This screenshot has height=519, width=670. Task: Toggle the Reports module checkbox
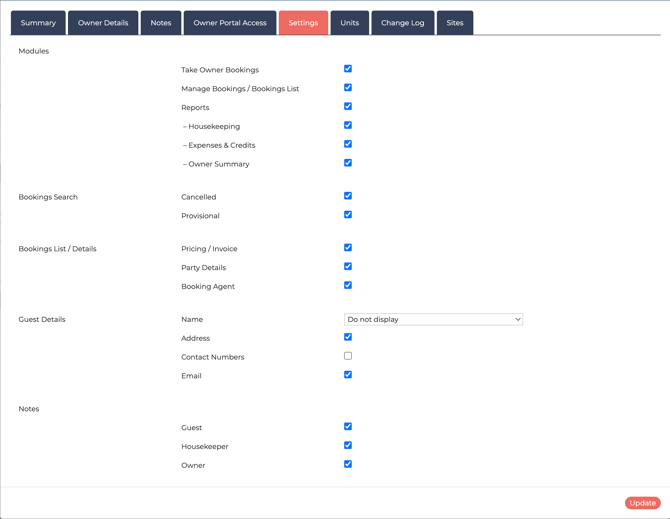point(348,107)
